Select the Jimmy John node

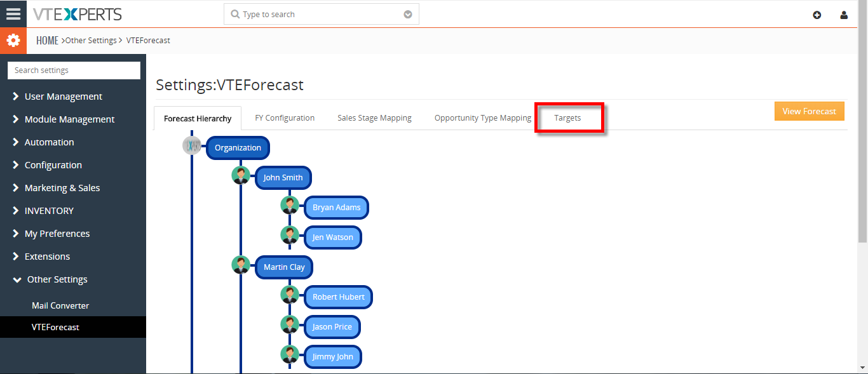[332, 357]
